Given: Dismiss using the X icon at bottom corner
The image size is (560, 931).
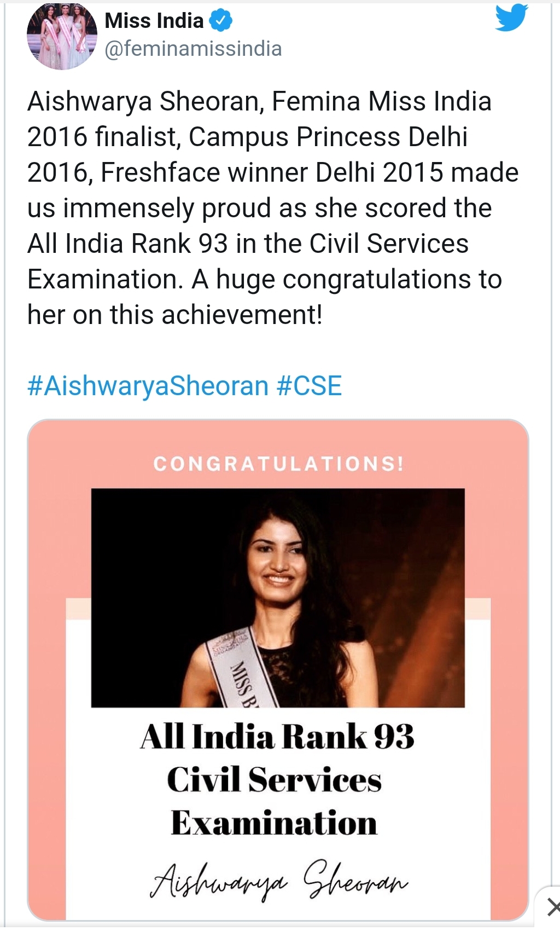Looking at the screenshot, I should [x=552, y=907].
